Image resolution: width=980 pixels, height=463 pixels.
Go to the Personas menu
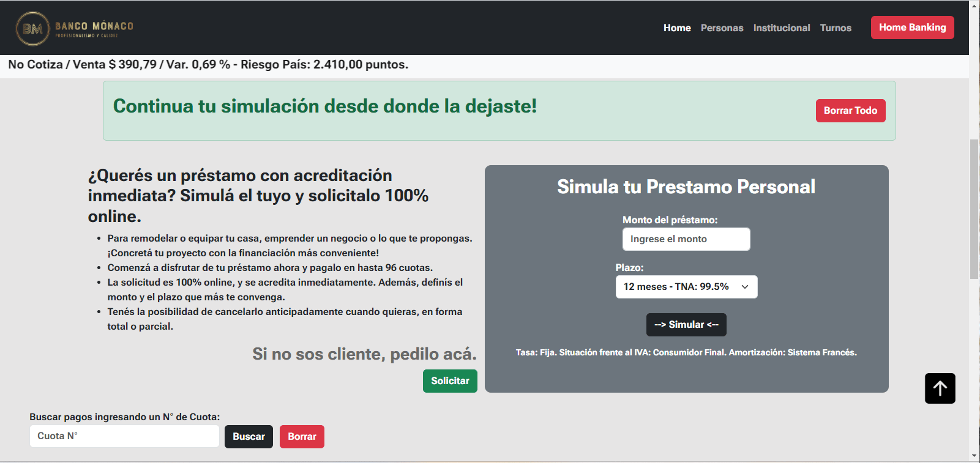722,28
